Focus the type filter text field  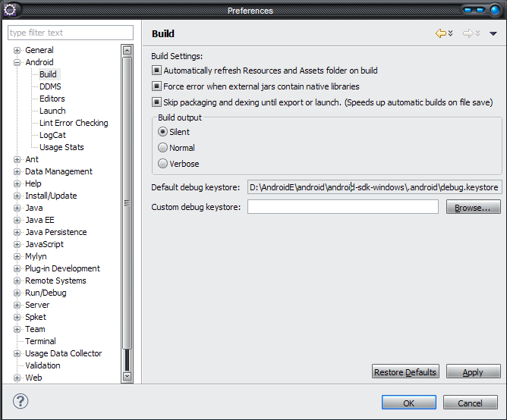(71, 33)
